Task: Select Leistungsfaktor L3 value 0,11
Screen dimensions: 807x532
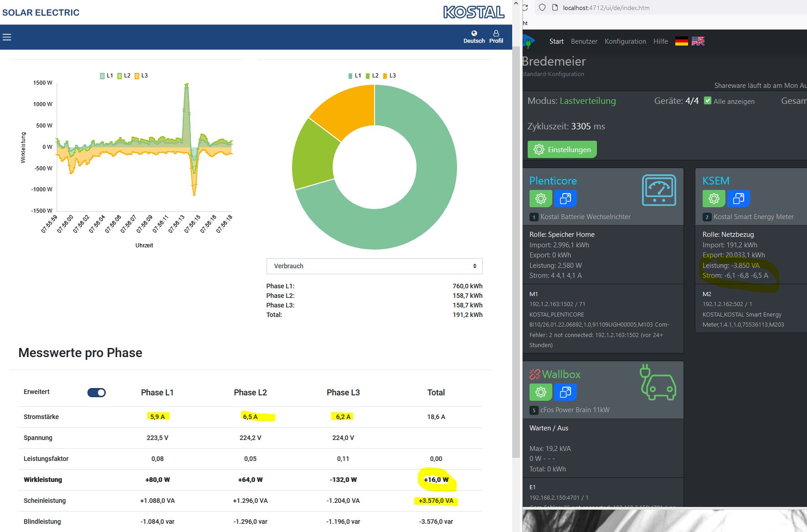Action: [x=343, y=459]
